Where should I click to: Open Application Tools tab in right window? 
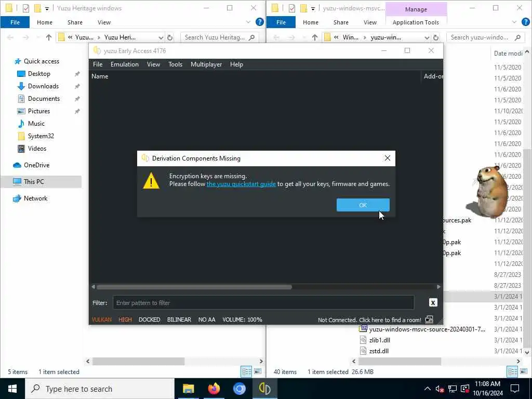tap(416, 22)
